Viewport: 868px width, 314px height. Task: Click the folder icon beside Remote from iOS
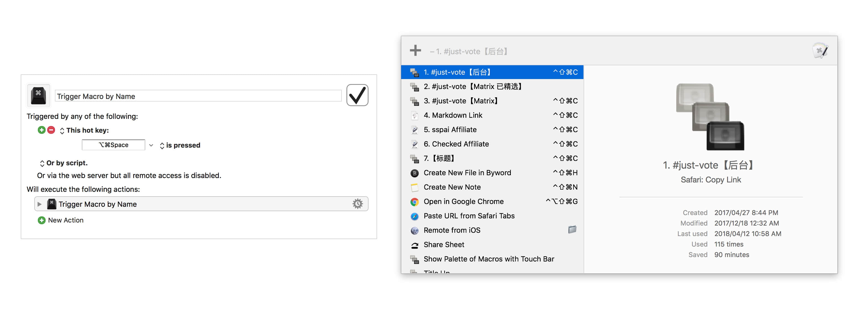click(x=572, y=230)
